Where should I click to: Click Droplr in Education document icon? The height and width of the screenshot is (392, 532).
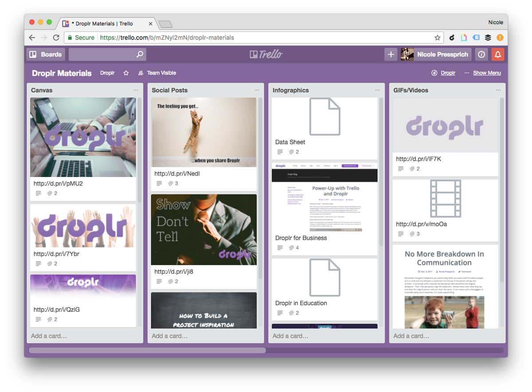coord(325,278)
